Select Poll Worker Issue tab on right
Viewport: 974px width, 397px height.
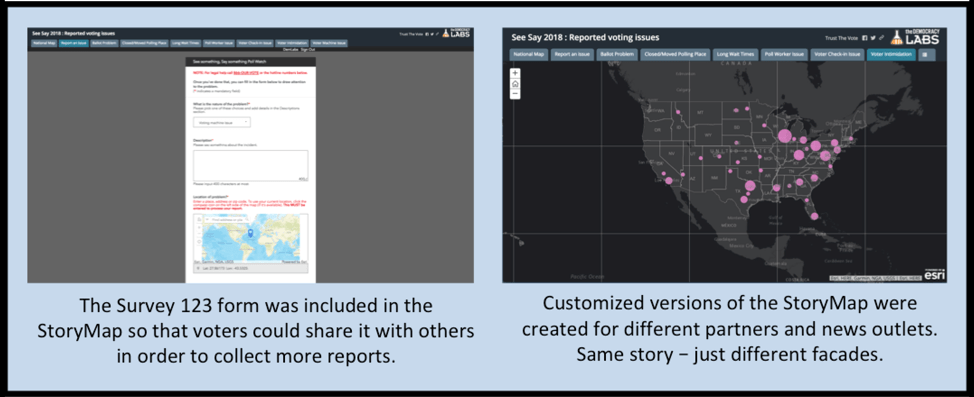tap(785, 55)
